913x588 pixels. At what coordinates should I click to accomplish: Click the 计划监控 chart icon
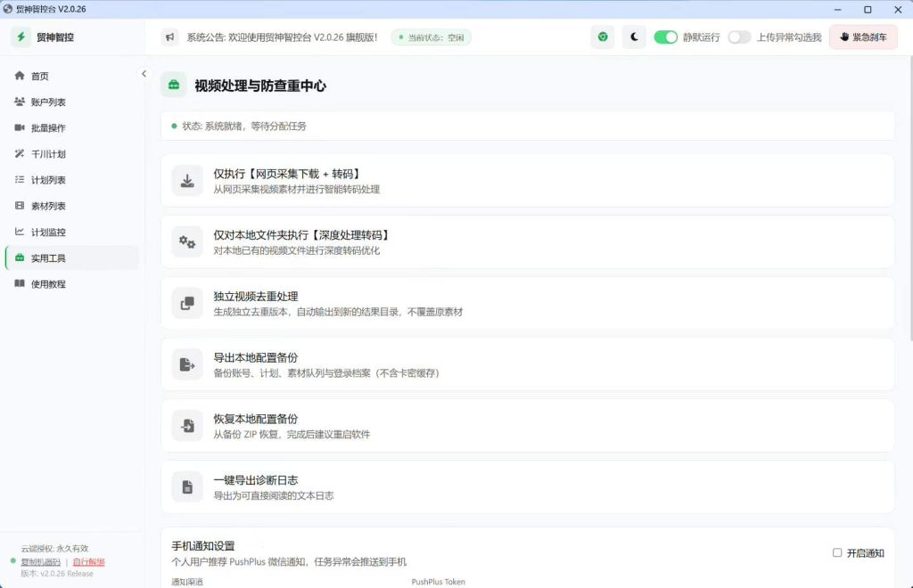(20, 232)
